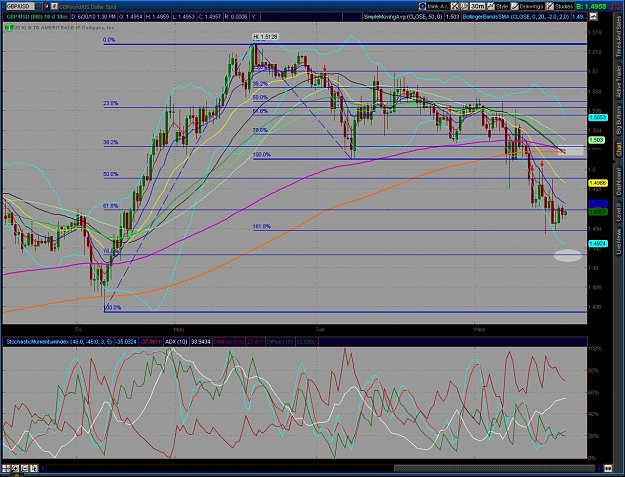The image size is (625, 477).
Task: Click the expand chart icon right of study labels
Action: click(593, 17)
